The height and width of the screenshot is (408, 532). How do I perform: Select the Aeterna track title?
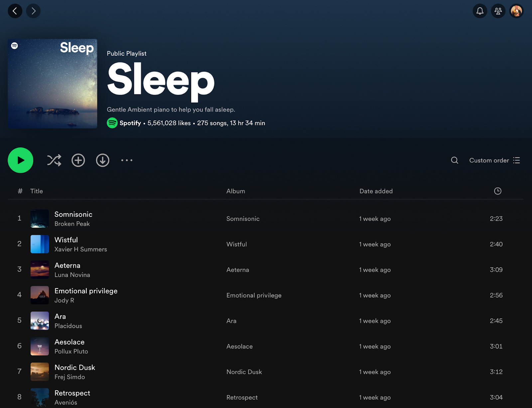tap(67, 265)
